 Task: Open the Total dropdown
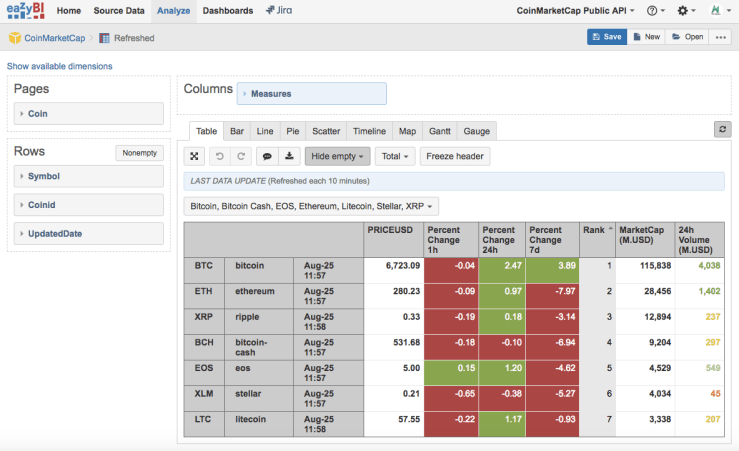395,156
